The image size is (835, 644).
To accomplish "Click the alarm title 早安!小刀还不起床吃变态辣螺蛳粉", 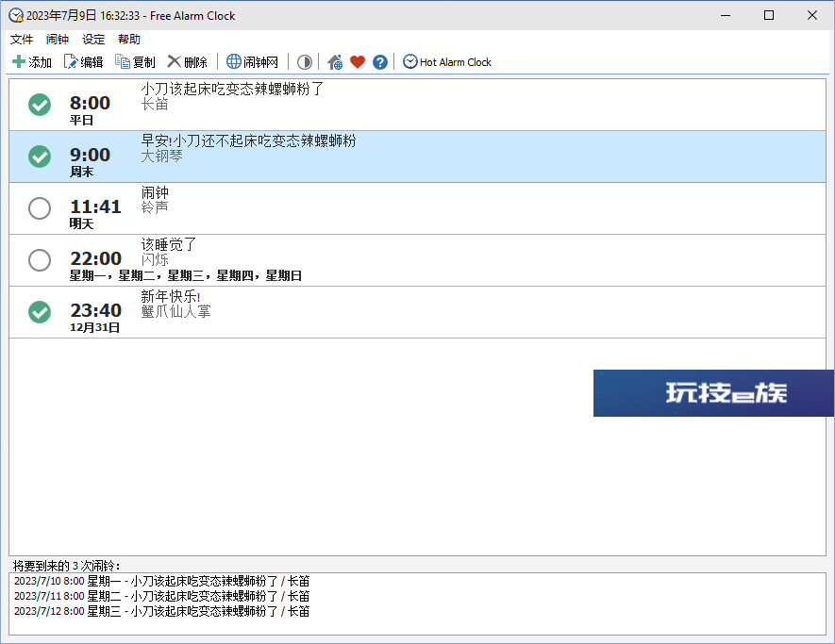I will (248, 141).
